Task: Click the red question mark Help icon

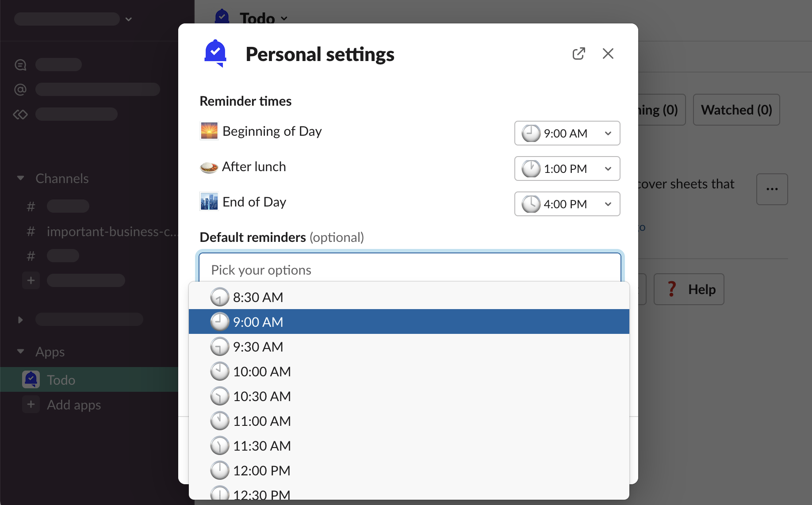Action: tap(671, 289)
